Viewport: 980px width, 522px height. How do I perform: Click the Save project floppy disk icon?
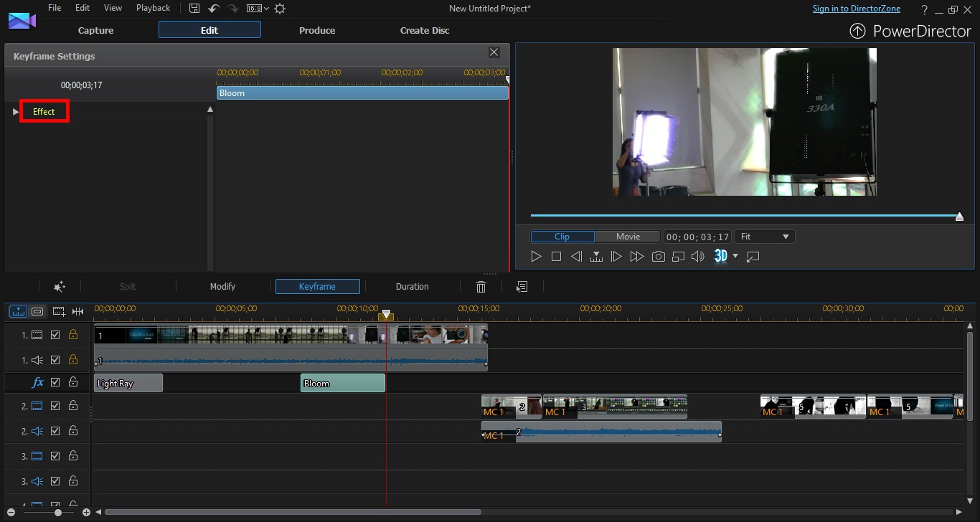pos(194,9)
